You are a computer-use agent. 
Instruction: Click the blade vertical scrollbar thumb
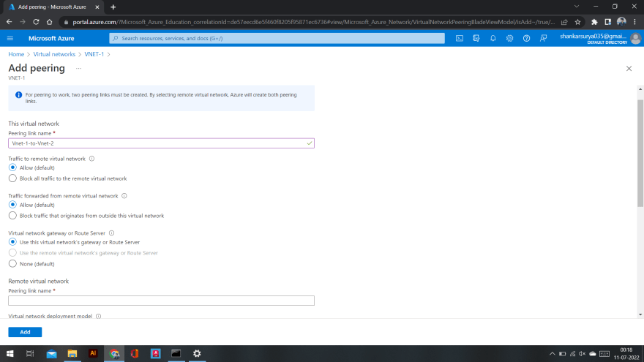(640, 153)
